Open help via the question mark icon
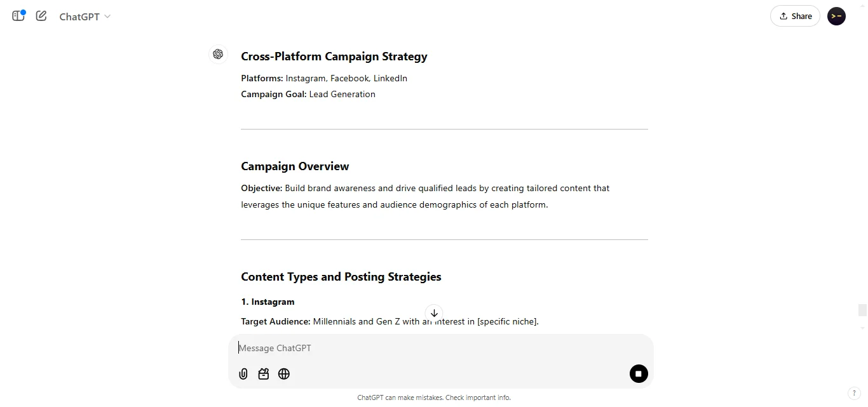Screen dimensions: 868x407 [x=854, y=393]
